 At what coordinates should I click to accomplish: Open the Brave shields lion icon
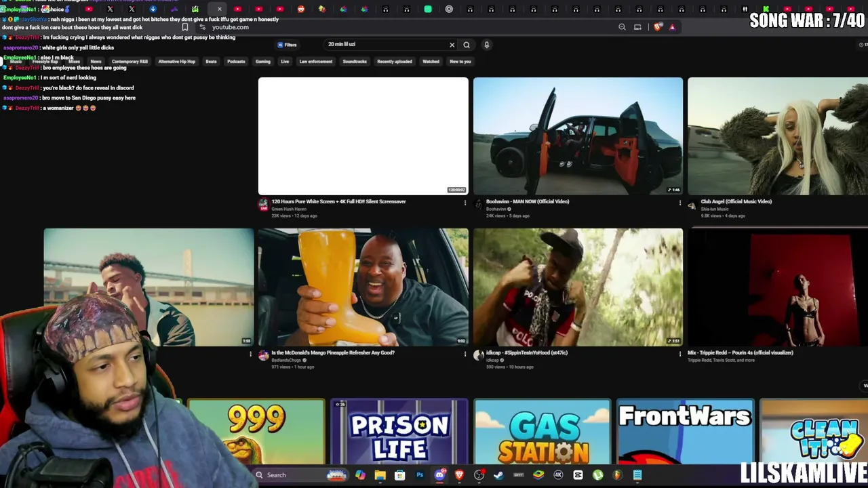[658, 27]
